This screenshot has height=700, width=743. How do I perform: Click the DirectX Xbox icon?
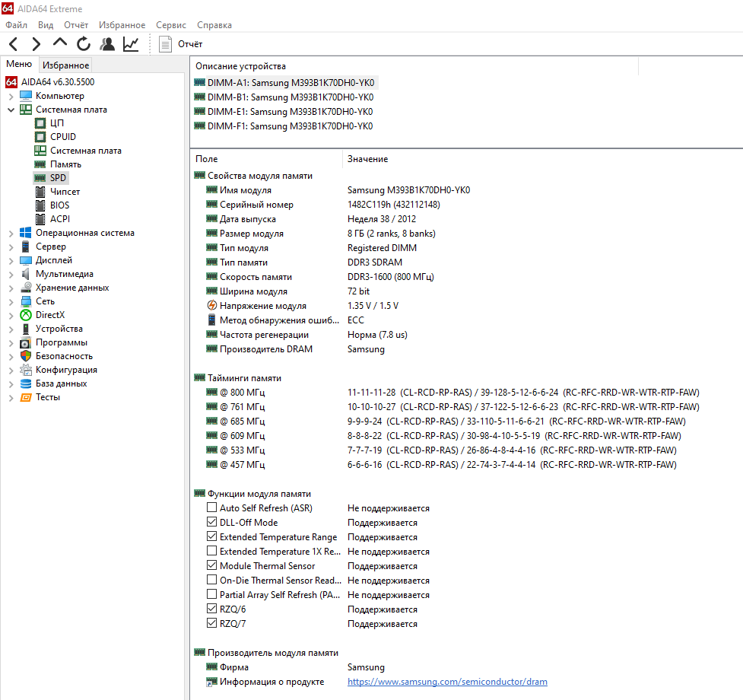pos(26,315)
